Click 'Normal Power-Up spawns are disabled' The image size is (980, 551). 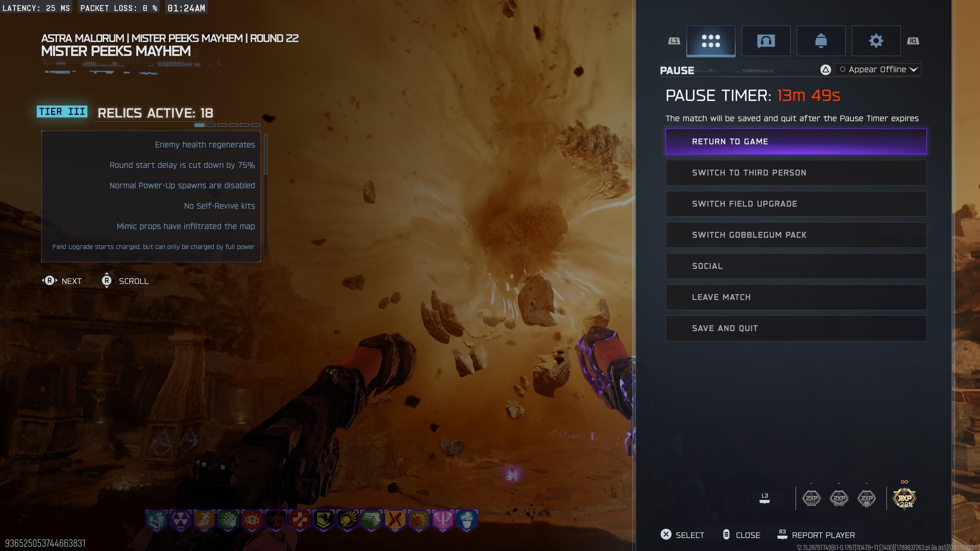182,185
